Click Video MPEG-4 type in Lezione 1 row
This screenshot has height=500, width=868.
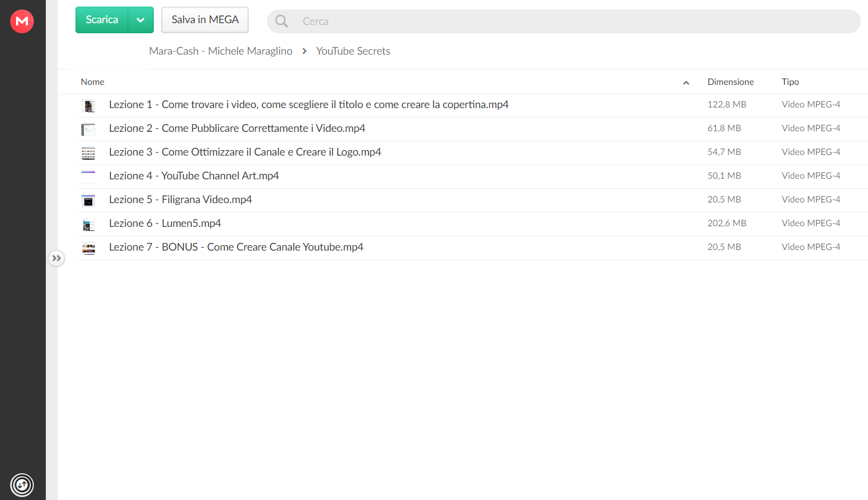coord(811,105)
